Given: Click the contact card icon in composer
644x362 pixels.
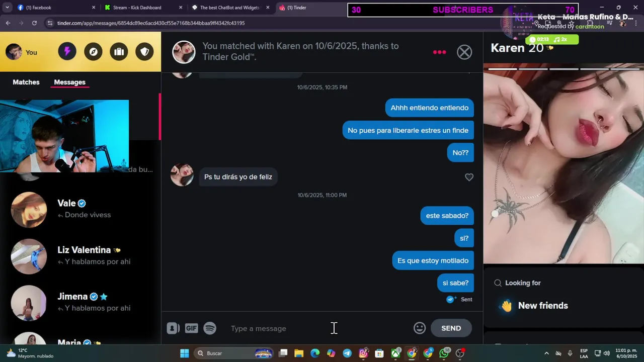Looking at the screenshot, I should [x=173, y=328].
